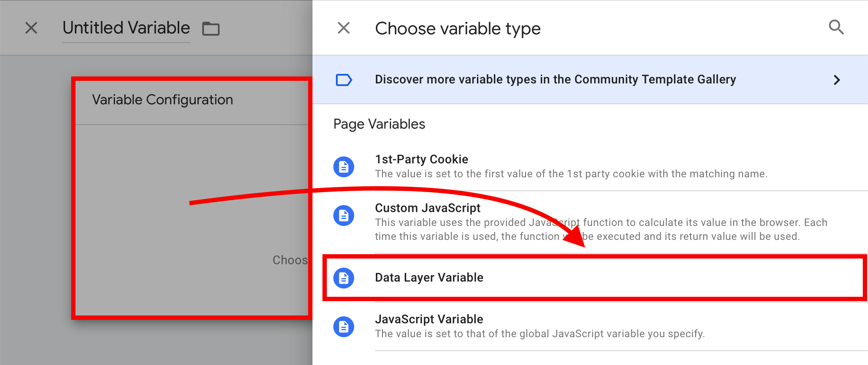Choose the Custom JavaScript variable type

point(590,222)
